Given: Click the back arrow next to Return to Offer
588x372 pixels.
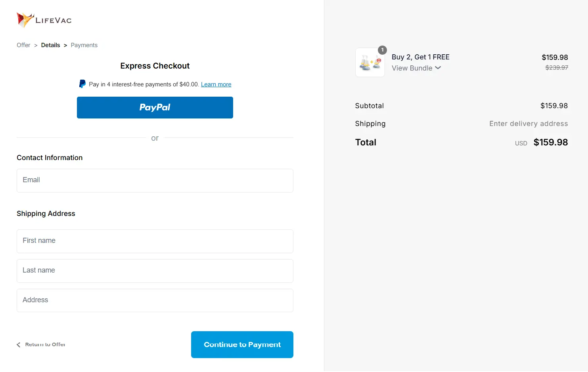Looking at the screenshot, I should tap(18, 344).
